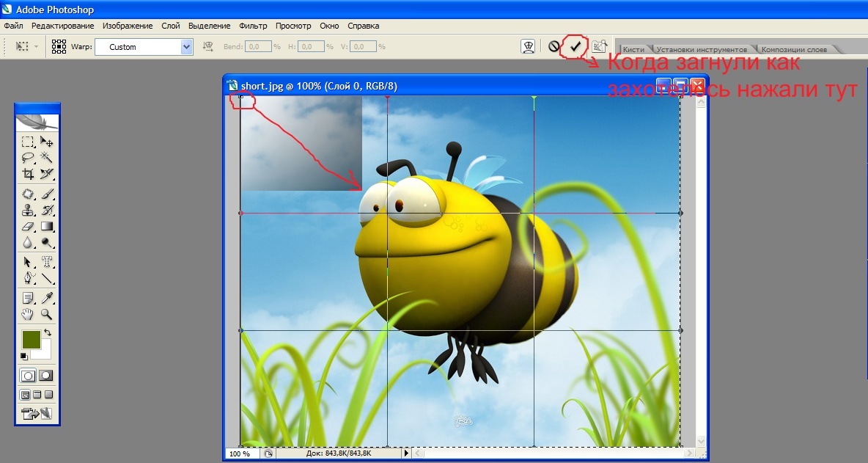Select the Crop tool
The image size is (868, 463).
tap(28, 174)
